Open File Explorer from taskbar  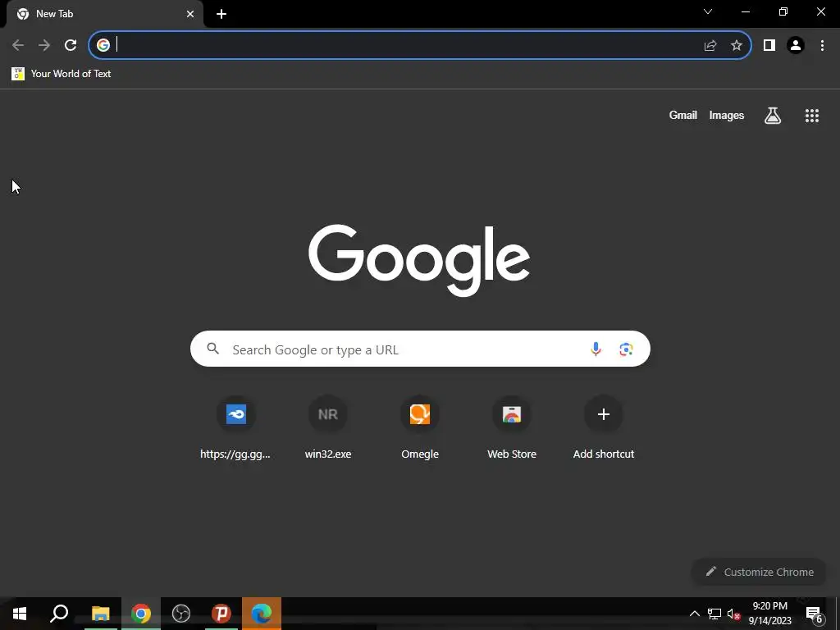tap(100, 614)
